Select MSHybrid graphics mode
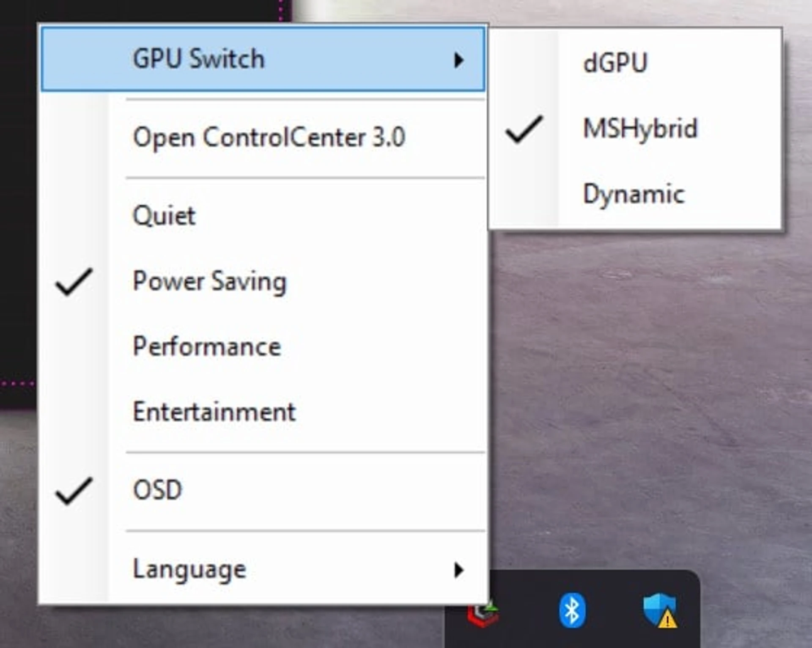The width and height of the screenshot is (812, 648). (635, 129)
